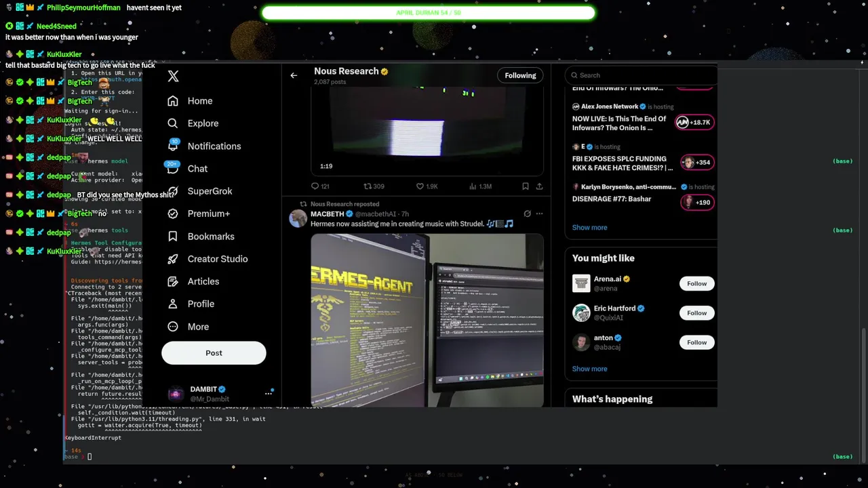Open the Chat section in the sidebar
The height and width of the screenshot is (488, 868).
[188, 168]
